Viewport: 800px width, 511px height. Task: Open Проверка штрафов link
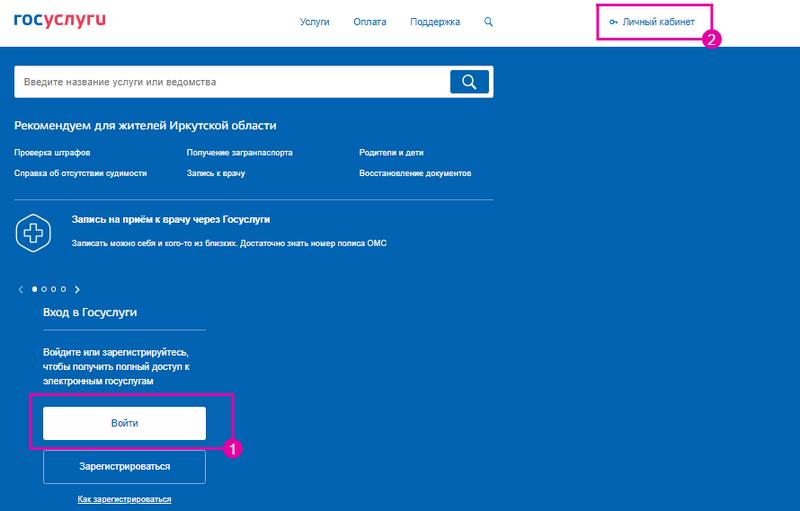(52, 152)
